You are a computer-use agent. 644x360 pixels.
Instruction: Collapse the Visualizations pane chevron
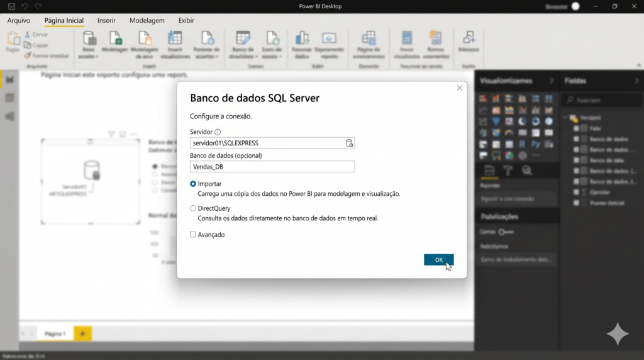[x=552, y=81]
